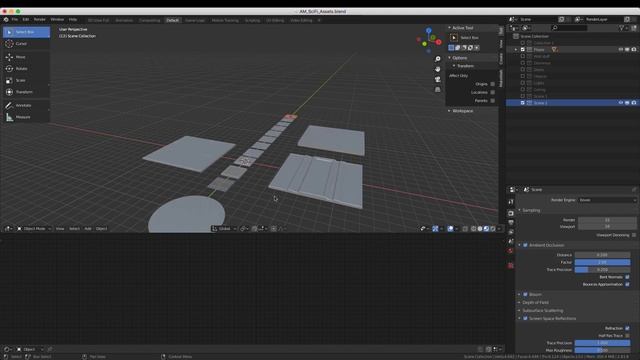The height and width of the screenshot is (360, 640).
Task: Open the Global transform orientation dropdown
Action: coord(224,229)
